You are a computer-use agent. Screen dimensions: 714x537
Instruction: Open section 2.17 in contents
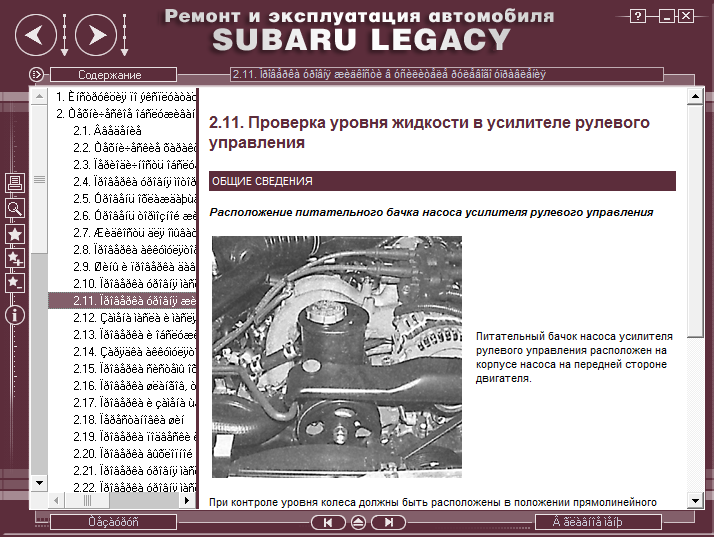tap(134, 403)
